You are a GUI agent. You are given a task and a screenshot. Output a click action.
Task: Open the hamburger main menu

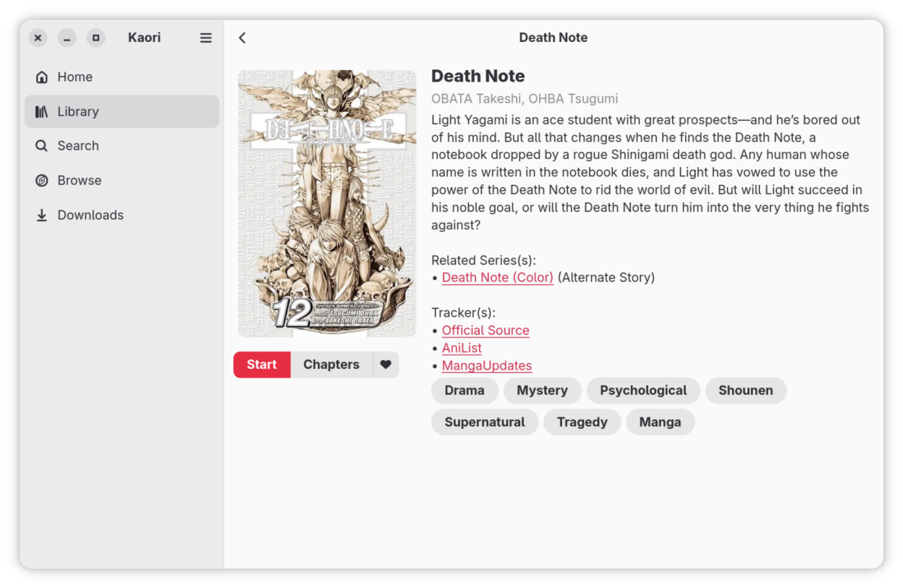pos(206,38)
